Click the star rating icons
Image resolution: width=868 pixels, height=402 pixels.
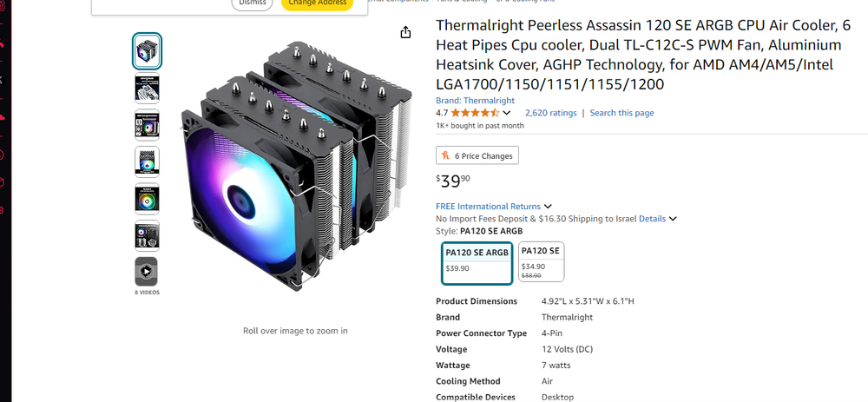(x=475, y=113)
